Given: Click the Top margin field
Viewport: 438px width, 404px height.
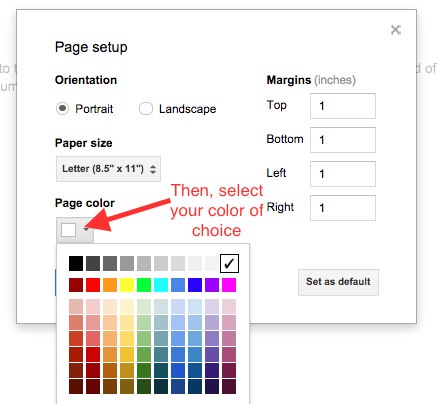Looking at the screenshot, I should (343, 106).
